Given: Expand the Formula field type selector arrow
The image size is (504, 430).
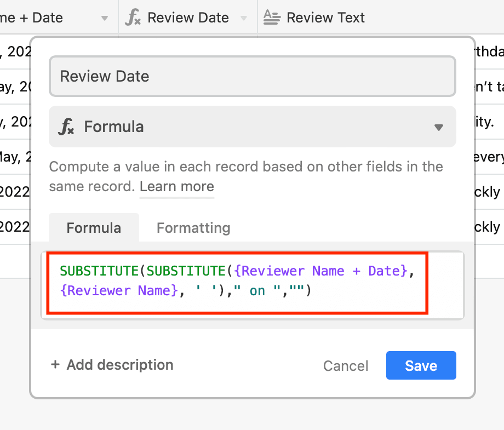Looking at the screenshot, I should [439, 127].
